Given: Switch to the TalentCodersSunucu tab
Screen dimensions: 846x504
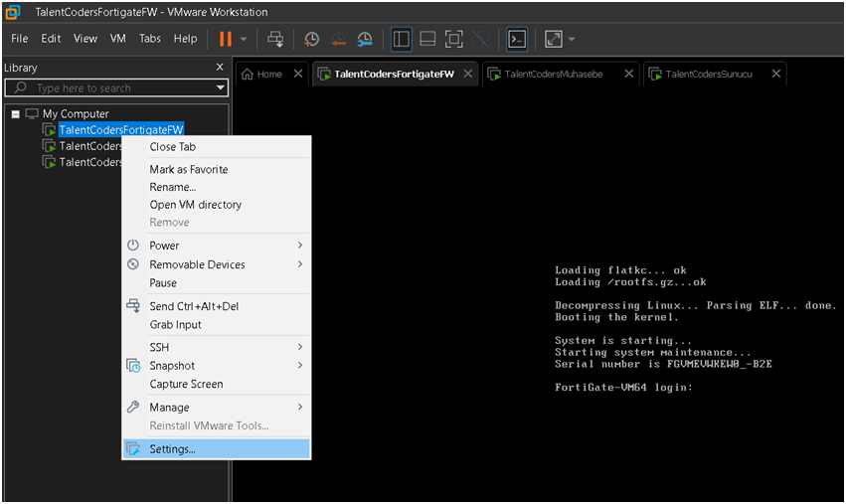Looking at the screenshot, I should click(x=708, y=74).
